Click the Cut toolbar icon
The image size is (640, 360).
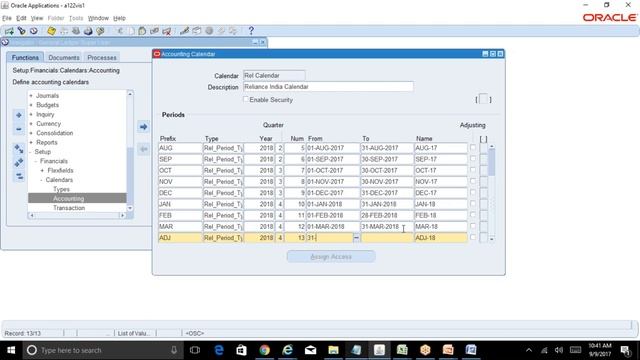point(120,31)
